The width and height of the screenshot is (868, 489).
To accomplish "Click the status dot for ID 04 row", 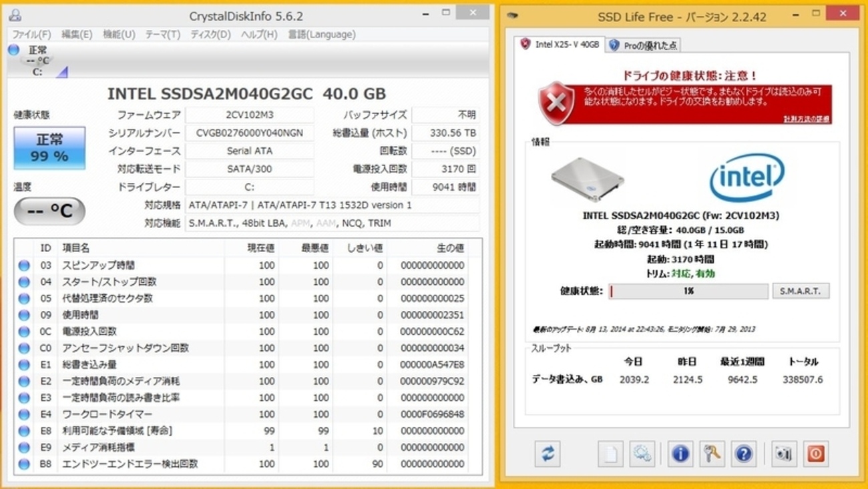I will pos(24,282).
